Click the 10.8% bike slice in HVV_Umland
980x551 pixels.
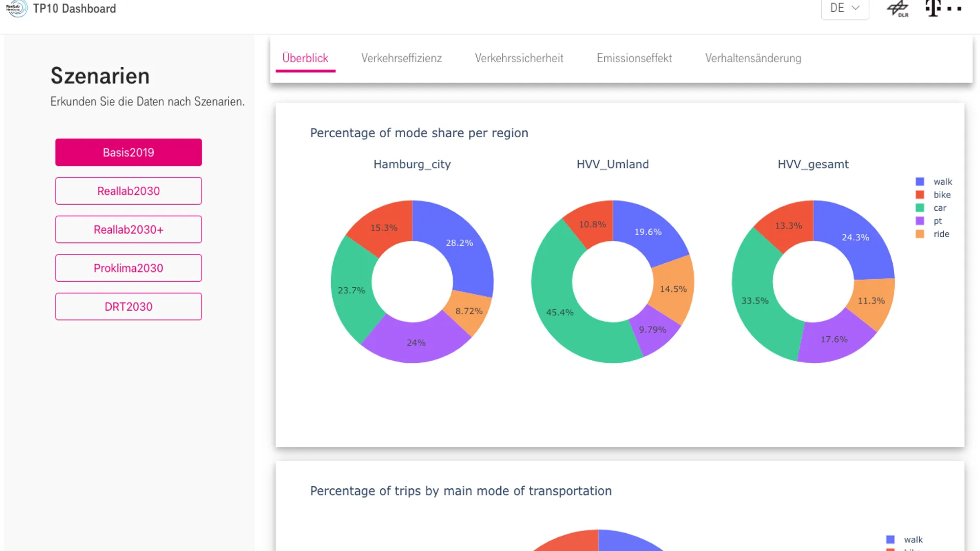tap(592, 224)
